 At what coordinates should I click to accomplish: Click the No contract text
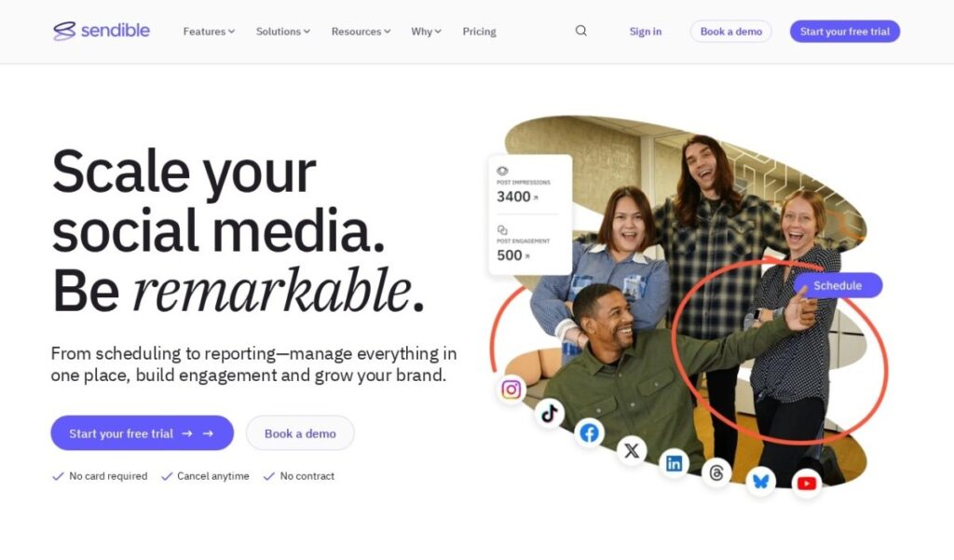coord(307,476)
